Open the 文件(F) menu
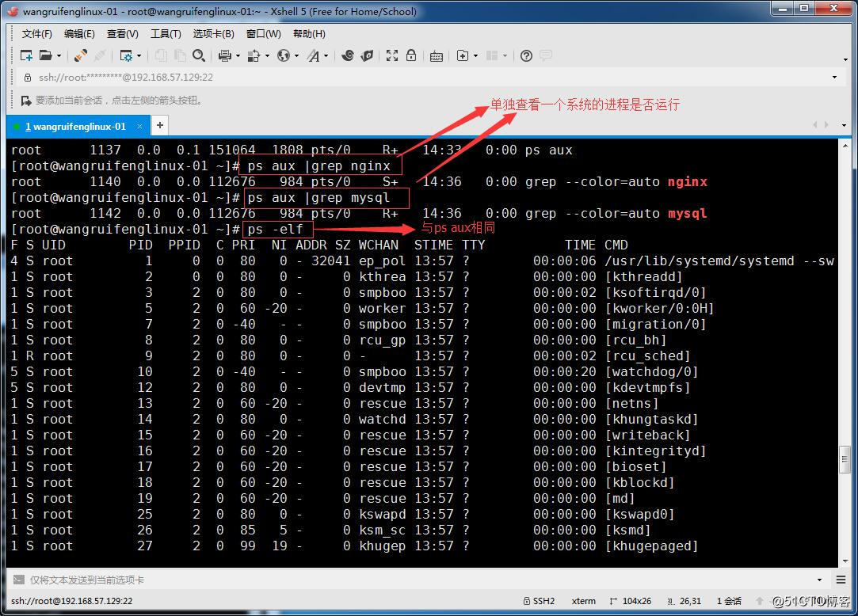The image size is (858, 616). [x=36, y=34]
